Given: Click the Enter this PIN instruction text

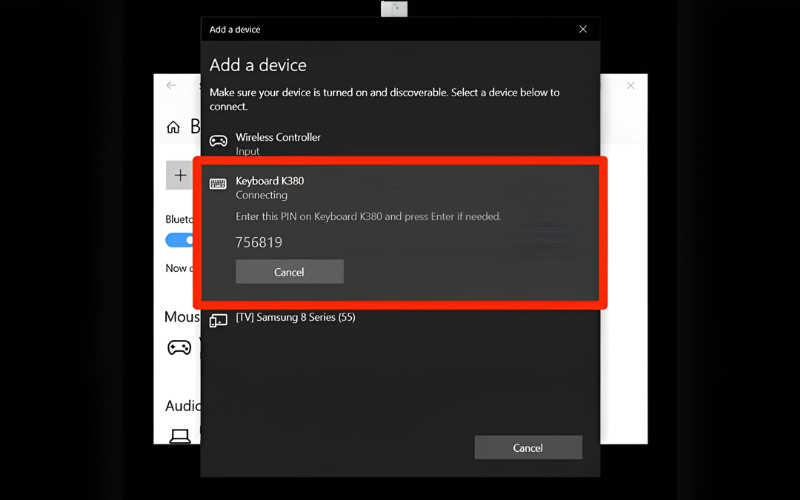Looking at the screenshot, I should (x=368, y=216).
